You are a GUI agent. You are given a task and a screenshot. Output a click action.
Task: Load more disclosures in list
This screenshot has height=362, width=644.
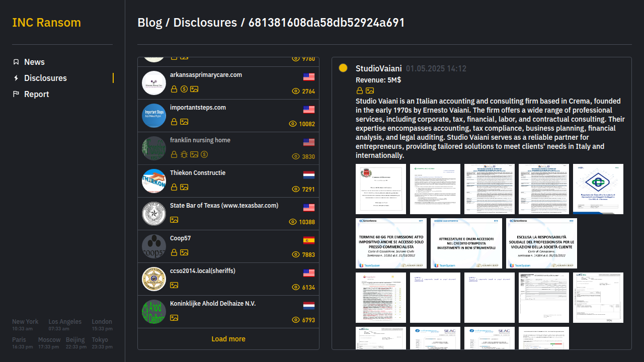(x=228, y=339)
